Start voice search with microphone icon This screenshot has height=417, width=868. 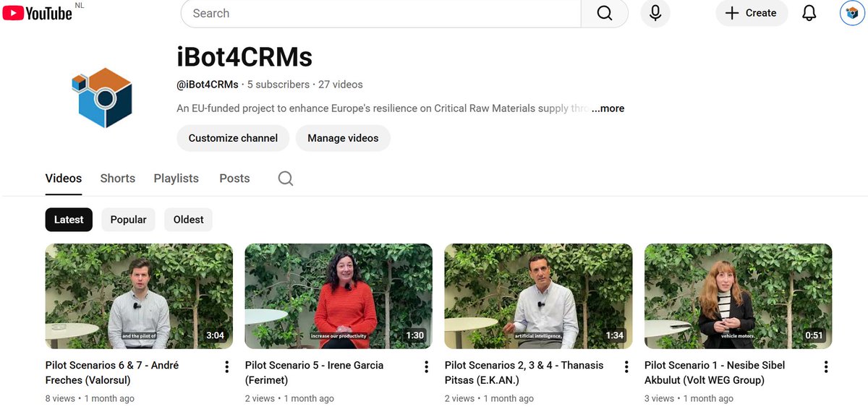655,13
